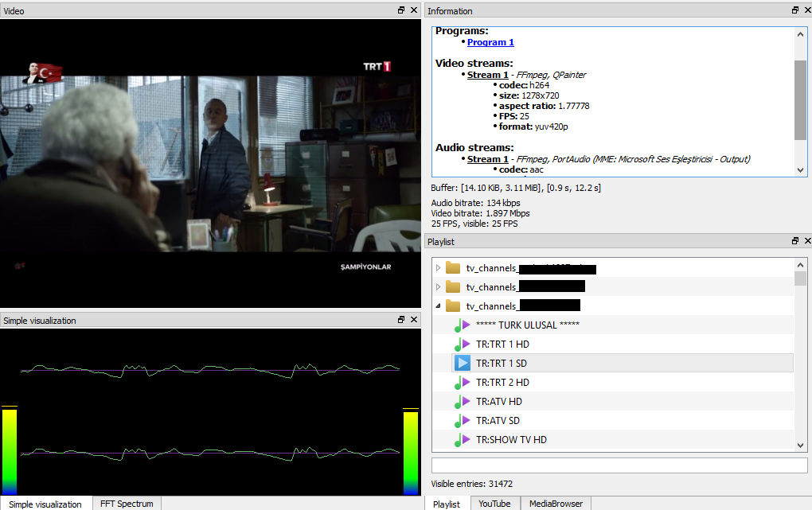812x510 pixels.
Task: Click the 'Visible entries: 31472' text
Action: [472, 484]
